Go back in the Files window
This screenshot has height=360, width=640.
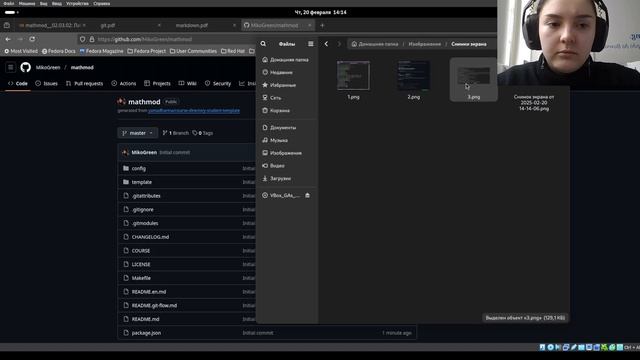[x=326, y=44]
